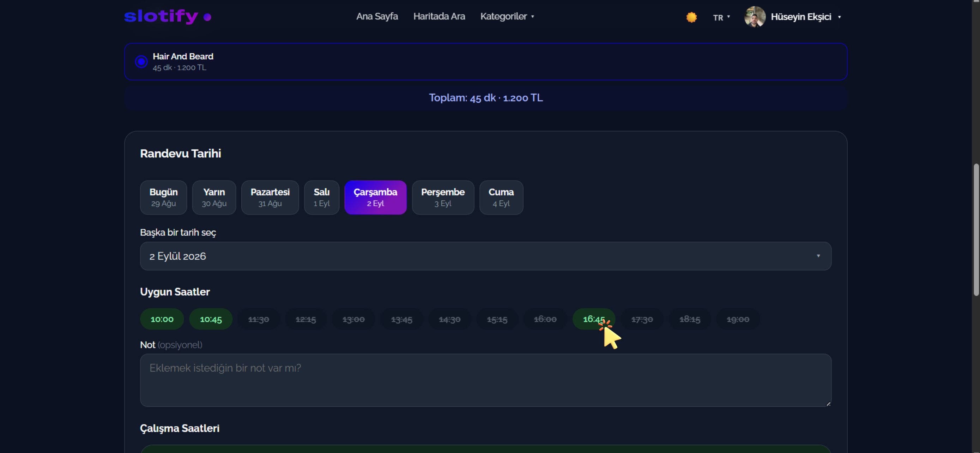This screenshot has height=453, width=980.
Task: Click the slotify logo
Action: (x=168, y=16)
